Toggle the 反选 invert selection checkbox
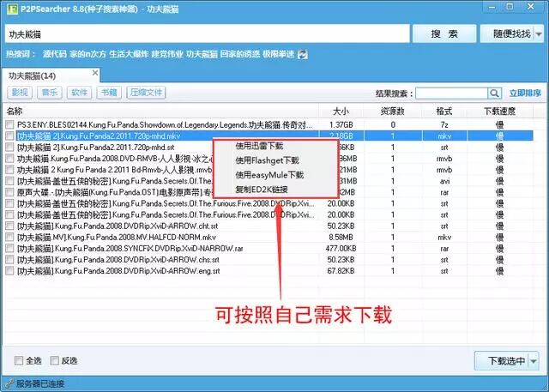This screenshot has width=549, height=392. [54, 360]
